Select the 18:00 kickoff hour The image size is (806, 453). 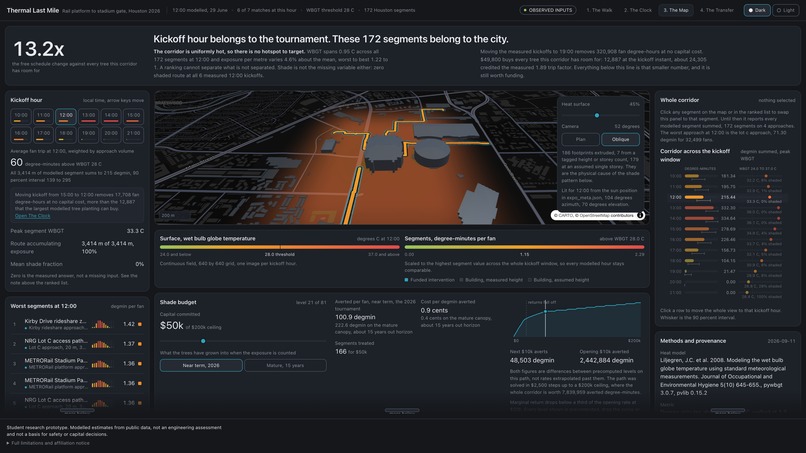point(66,135)
